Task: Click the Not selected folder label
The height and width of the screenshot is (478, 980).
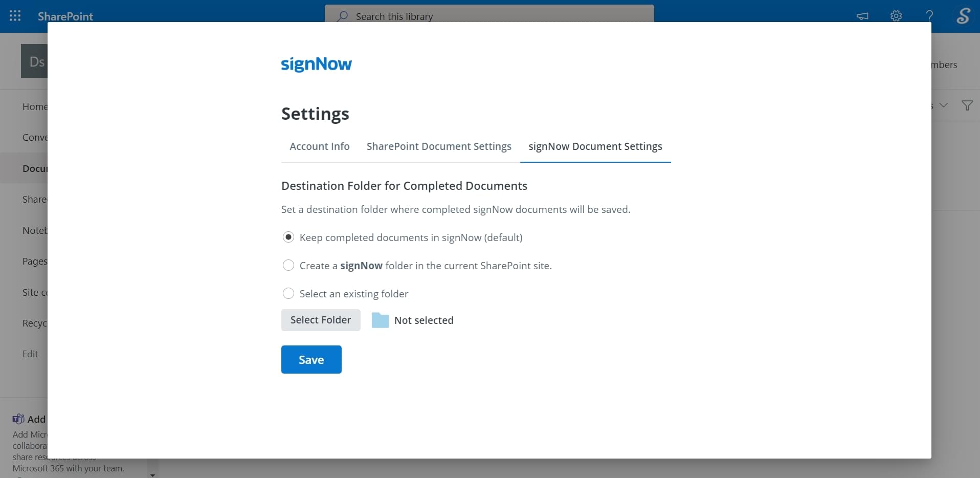Action: pos(424,320)
